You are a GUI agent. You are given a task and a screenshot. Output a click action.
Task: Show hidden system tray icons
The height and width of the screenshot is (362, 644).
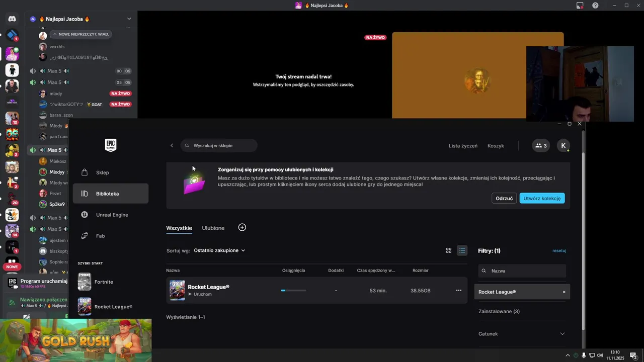coord(568,355)
